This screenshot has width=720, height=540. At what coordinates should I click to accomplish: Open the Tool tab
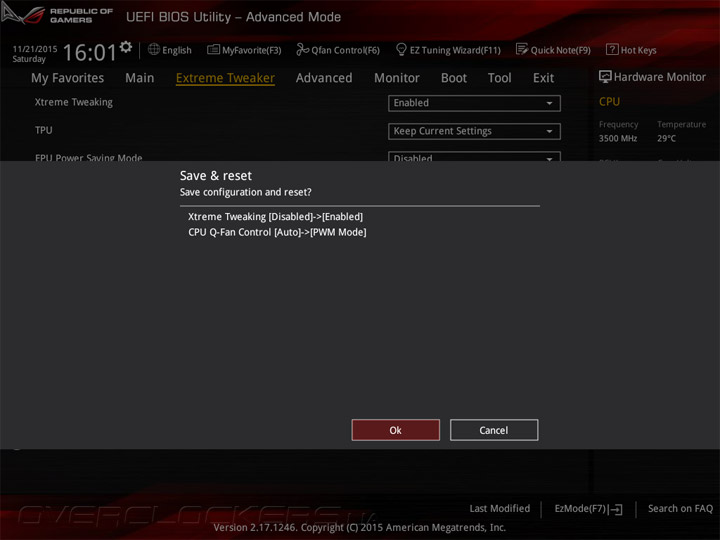[x=500, y=78]
